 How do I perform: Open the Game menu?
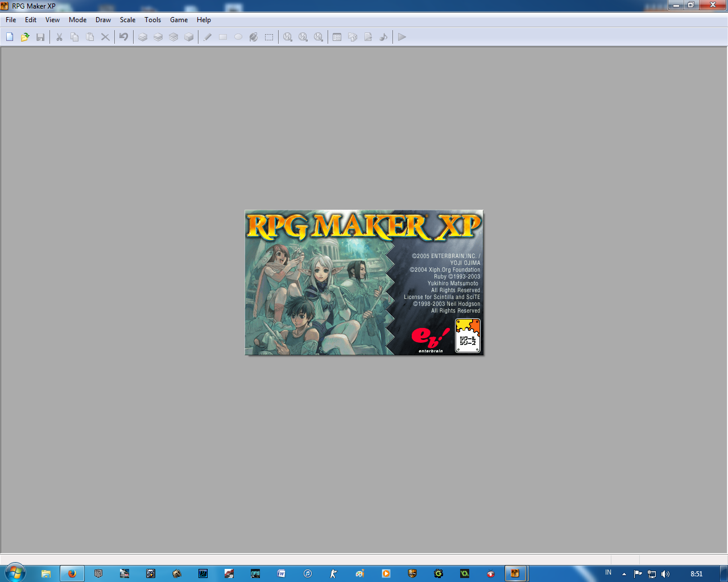pos(179,20)
